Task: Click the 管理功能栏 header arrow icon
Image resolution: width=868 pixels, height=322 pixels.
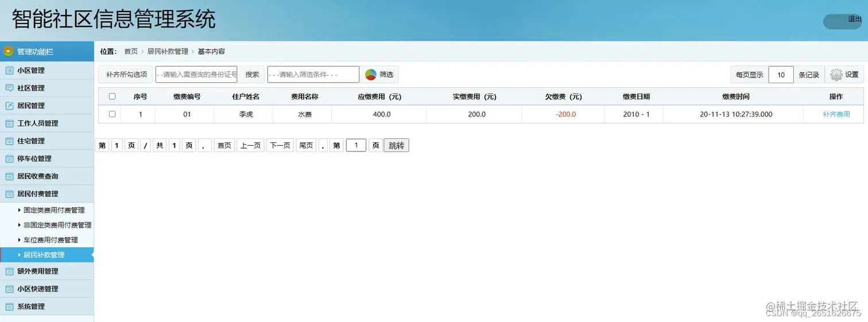Action: pyautogui.click(x=8, y=52)
